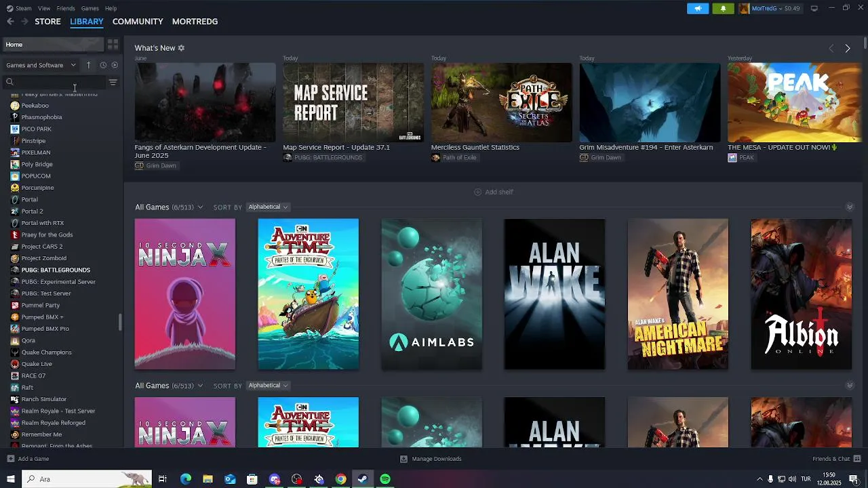868x488 pixels.
Task: Open File Explorer from the taskbar
Action: point(208,479)
